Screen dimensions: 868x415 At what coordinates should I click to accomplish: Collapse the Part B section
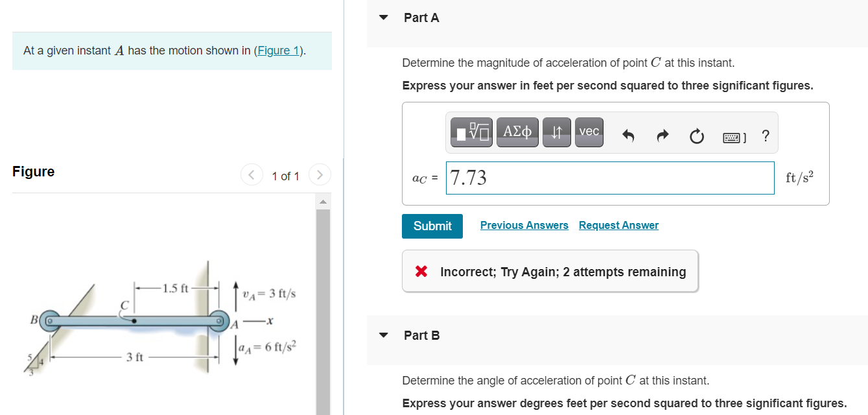pos(383,335)
